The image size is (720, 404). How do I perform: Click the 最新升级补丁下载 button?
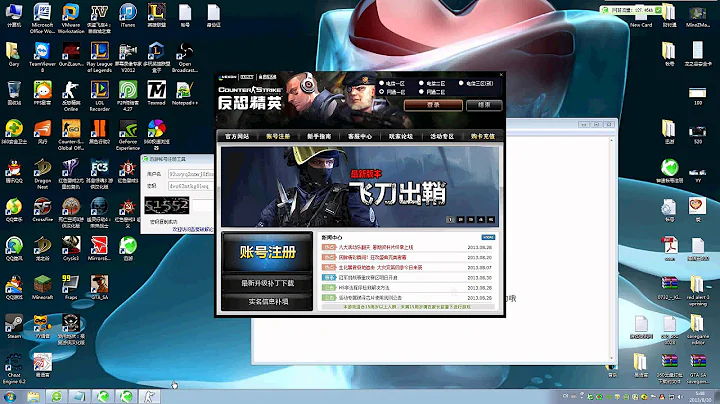tap(267, 283)
